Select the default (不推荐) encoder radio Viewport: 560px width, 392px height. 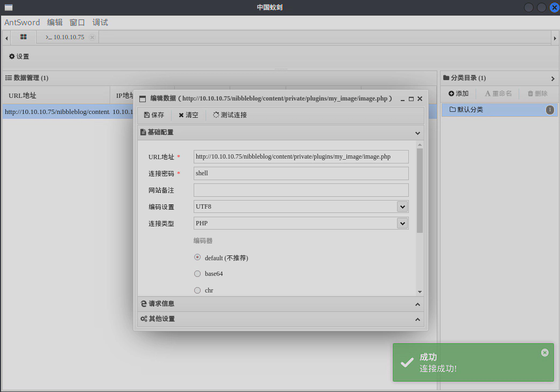pyautogui.click(x=197, y=258)
